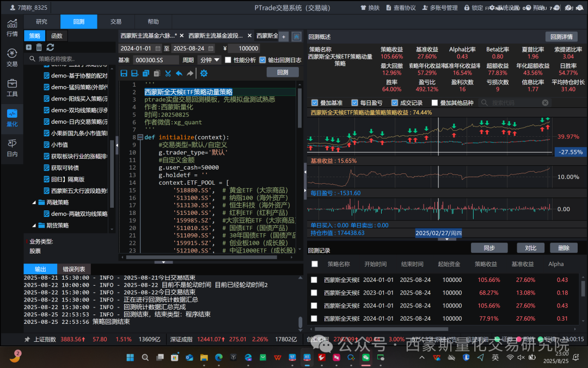Screen dimensions: 588x368
Task: Open the 日内 intraday sidebar section
Action: click(12, 148)
